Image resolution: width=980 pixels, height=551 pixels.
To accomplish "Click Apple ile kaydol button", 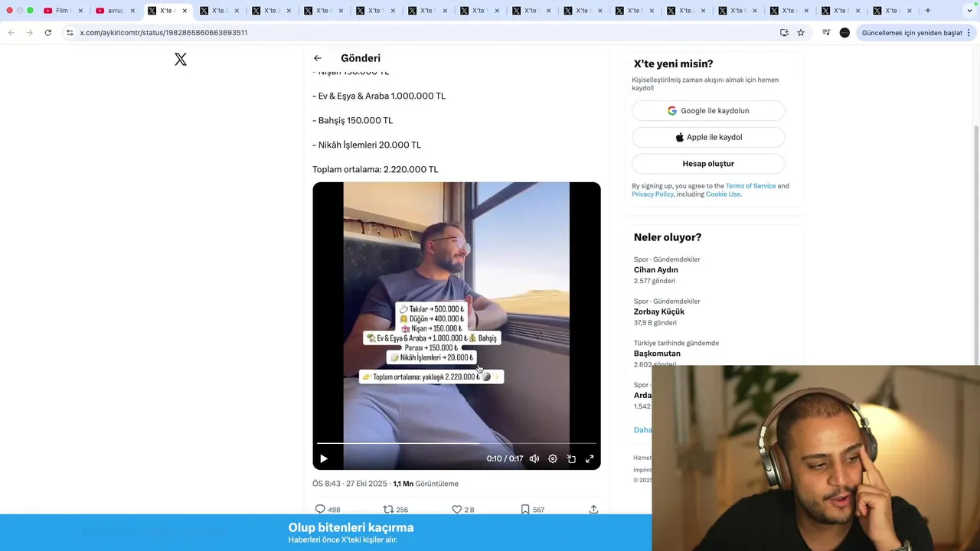I will pyautogui.click(x=708, y=137).
